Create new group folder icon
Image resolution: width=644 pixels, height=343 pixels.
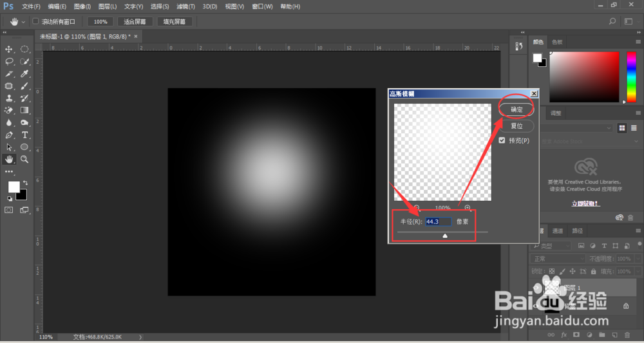point(601,335)
